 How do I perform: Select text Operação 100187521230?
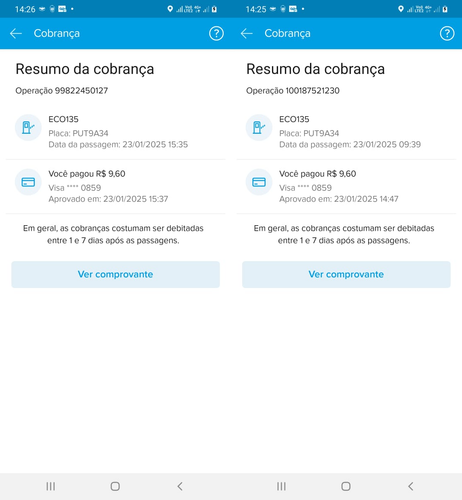(x=293, y=91)
